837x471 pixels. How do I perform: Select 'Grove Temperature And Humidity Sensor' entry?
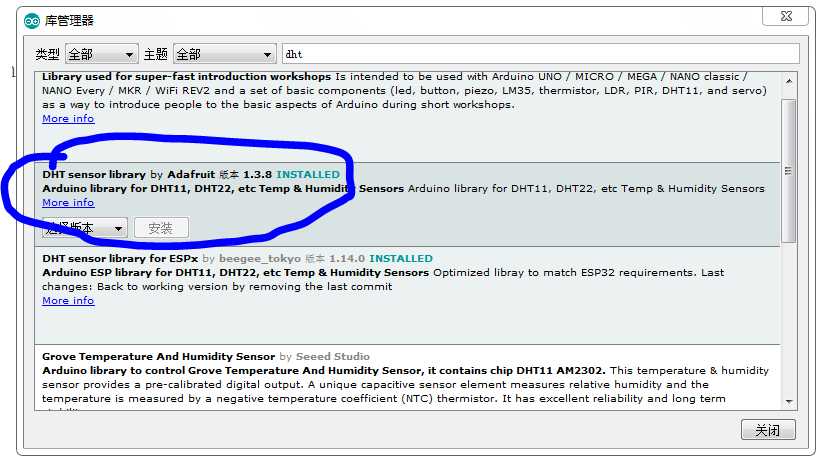(159, 357)
